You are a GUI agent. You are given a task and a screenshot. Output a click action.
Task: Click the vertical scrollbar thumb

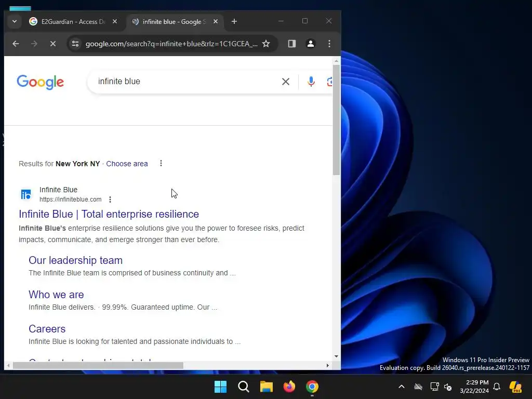pyautogui.click(x=336, y=120)
